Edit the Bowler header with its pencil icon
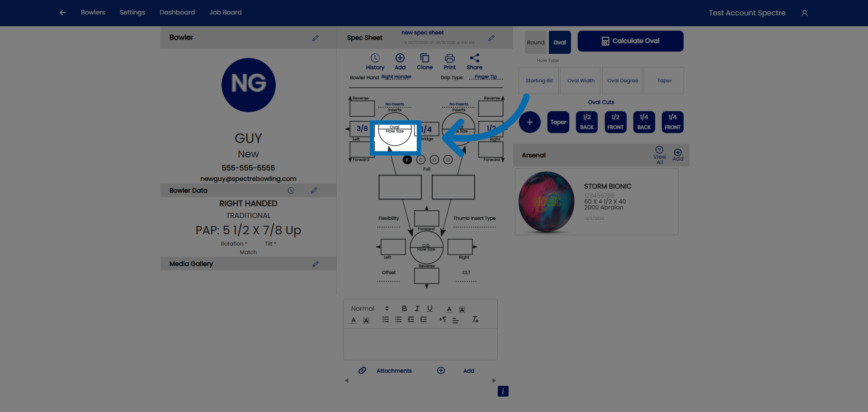The width and height of the screenshot is (868, 412). coord(316,38)
